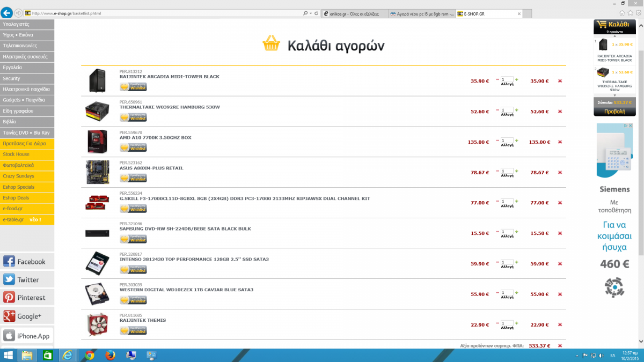The height and width of the screenshot is (362, 644).
Task: Open INTENSO SSD thumbnail image
Action: (97, 264)
